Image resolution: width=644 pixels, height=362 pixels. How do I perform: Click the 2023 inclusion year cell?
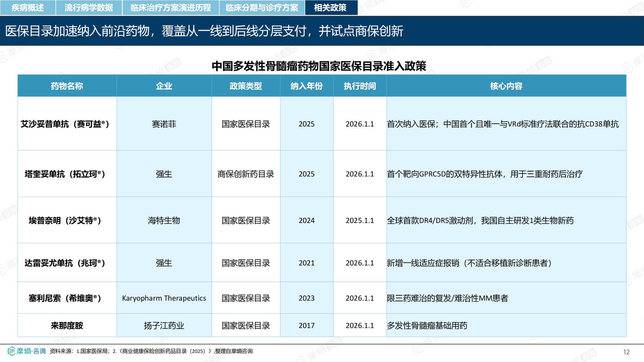coord(307,298)
